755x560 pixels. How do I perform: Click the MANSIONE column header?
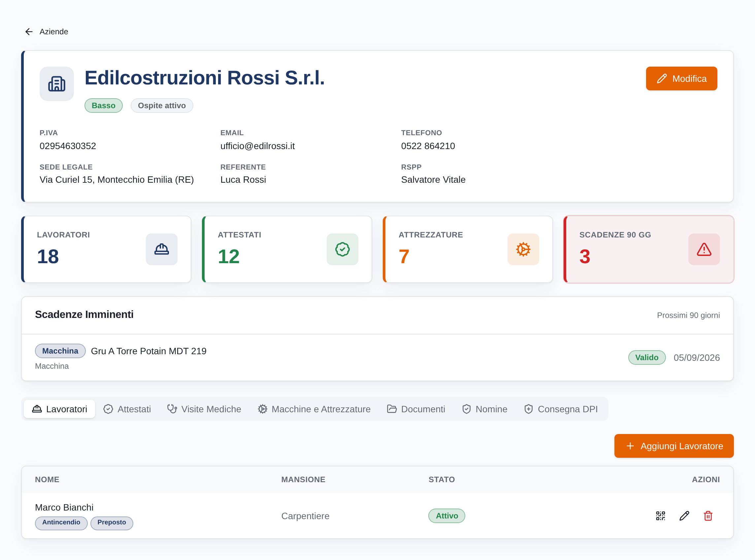(x=303, y=479)
